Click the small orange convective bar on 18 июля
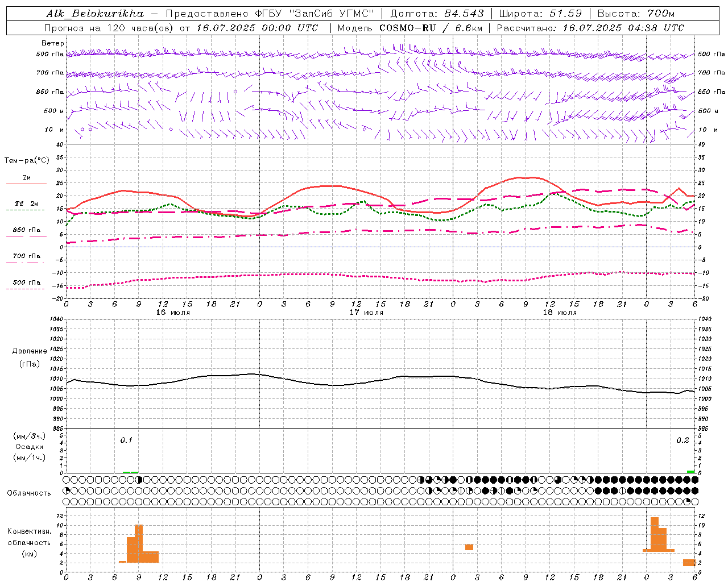 [x=469, y=547]
